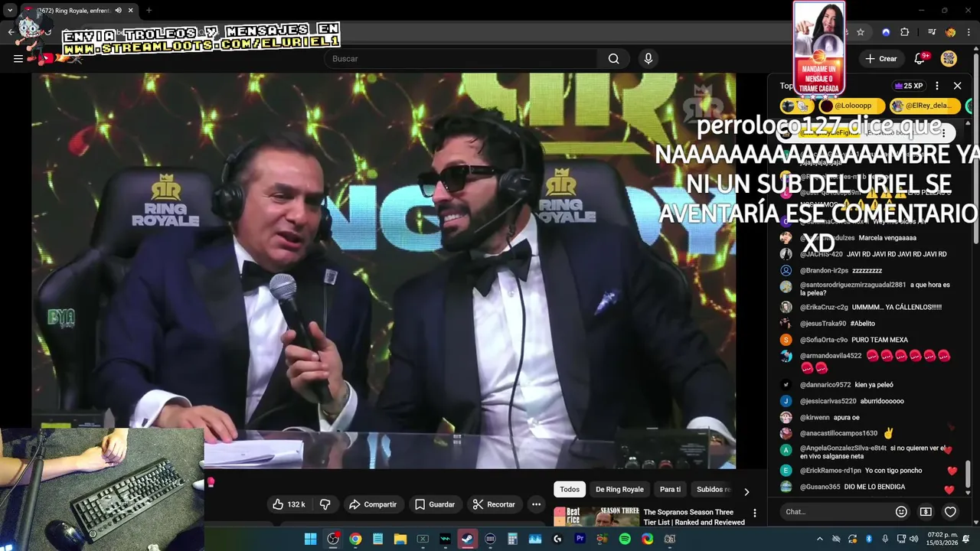This screenshot has height=551, width=980.
Task: Open Chrome media controls icon
Action: tap(932, 32)
